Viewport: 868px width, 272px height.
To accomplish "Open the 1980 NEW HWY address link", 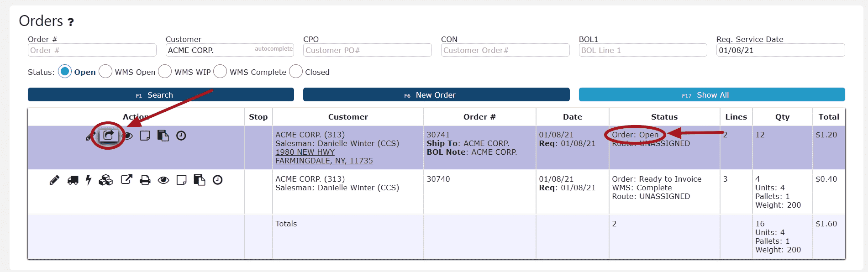I will coord(305,152).
